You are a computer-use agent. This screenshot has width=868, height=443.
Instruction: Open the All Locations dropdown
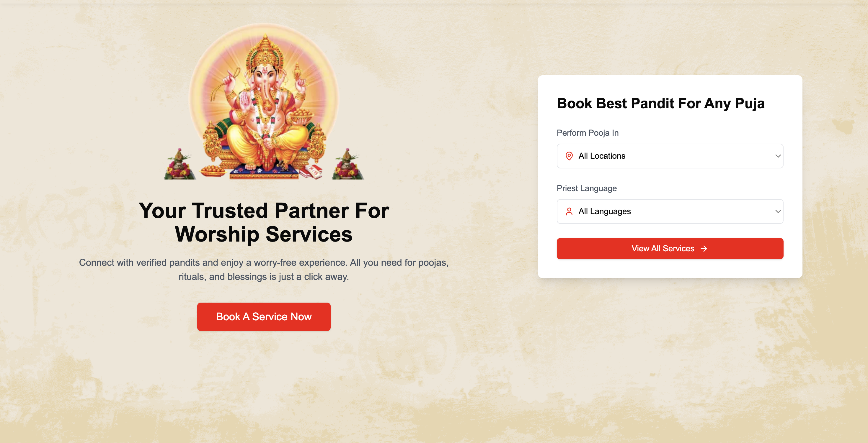tap(670, 156)
